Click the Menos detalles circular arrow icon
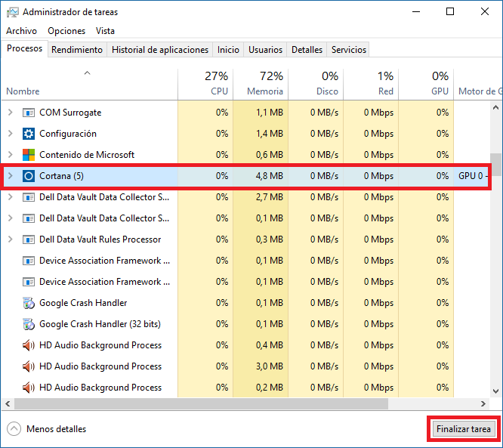 coord(14,429)
